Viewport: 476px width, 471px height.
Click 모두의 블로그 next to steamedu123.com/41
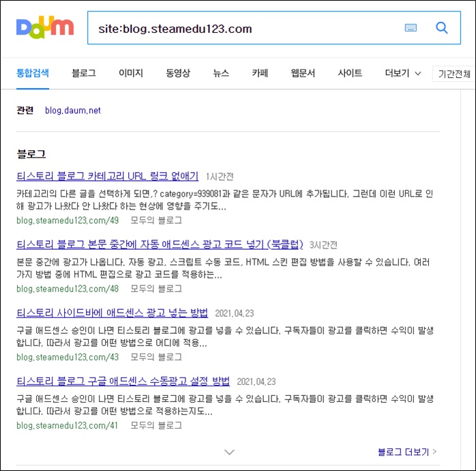click(156, 425)
